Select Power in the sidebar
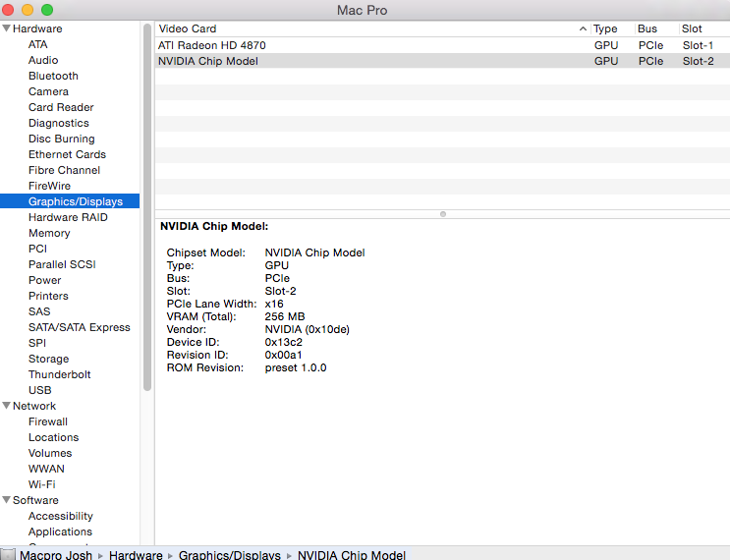Screen dimensions: 730x560 [x=44, y=280]
